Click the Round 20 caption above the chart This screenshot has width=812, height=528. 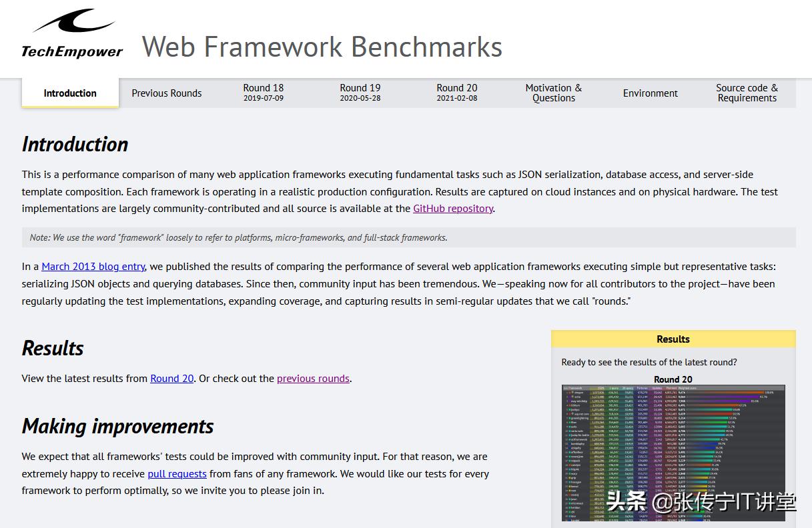673,379
